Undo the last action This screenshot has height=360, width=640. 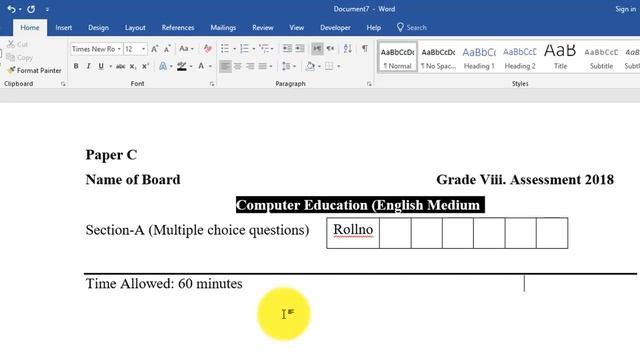click(x=11, y=9)
